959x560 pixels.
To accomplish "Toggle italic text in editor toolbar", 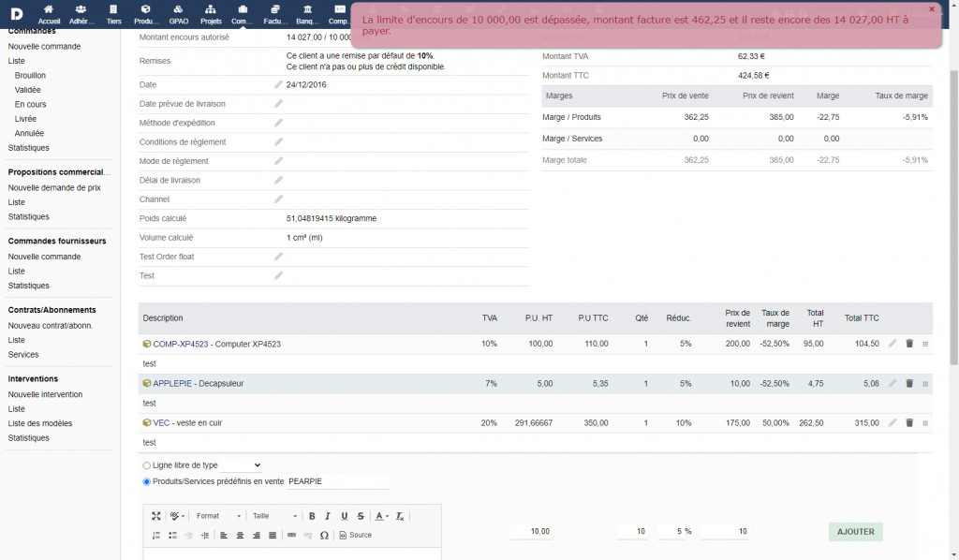I will 328,516.
